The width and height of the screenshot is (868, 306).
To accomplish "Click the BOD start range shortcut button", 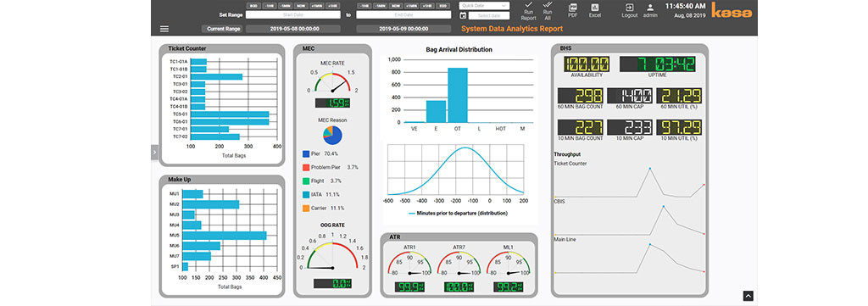I will tap(253, 5).
